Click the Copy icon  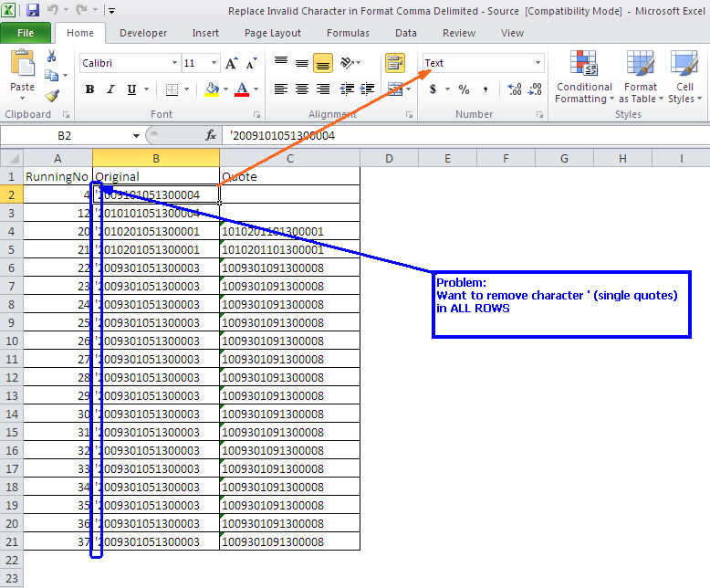coord(51,75)
